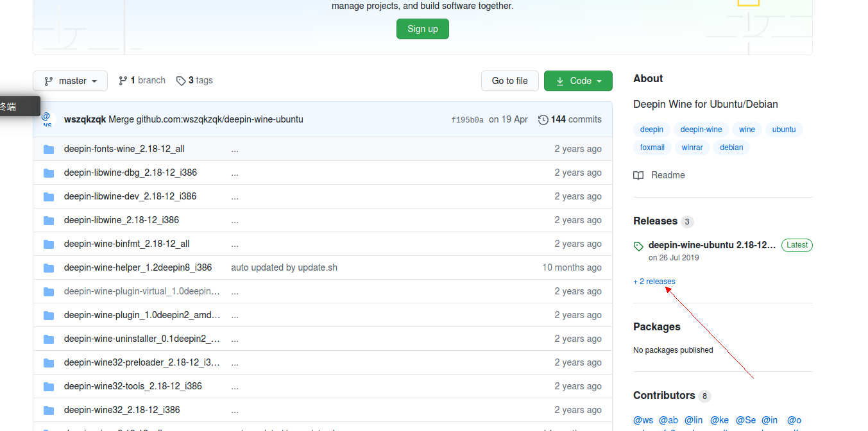View the 1 branch link
The width and height of the screenshot is (868, 431).
coord(142,80)
